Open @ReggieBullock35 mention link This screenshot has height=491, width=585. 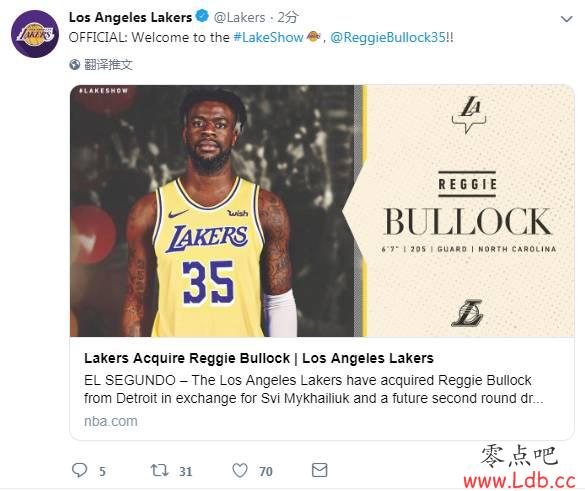(388, 37)
